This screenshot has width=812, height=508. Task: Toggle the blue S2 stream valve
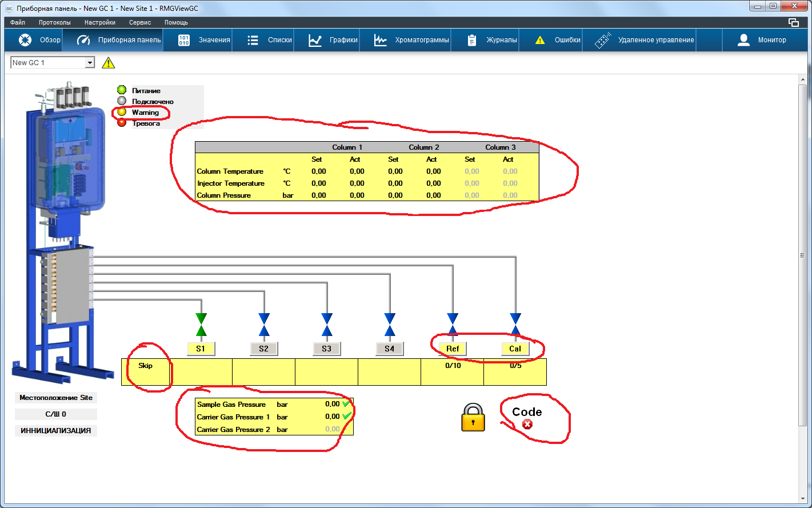pos(264,324)
